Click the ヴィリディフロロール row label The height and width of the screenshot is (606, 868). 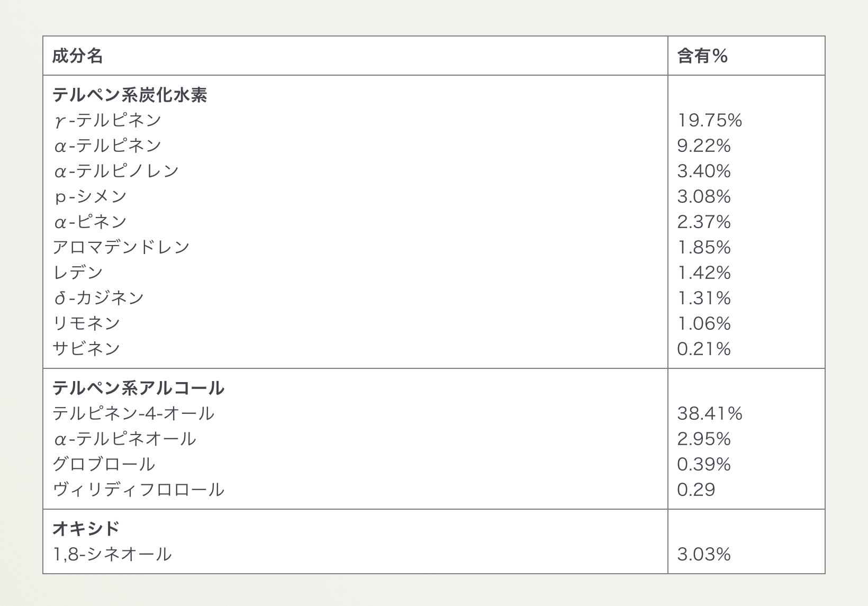tap(138, 490)
